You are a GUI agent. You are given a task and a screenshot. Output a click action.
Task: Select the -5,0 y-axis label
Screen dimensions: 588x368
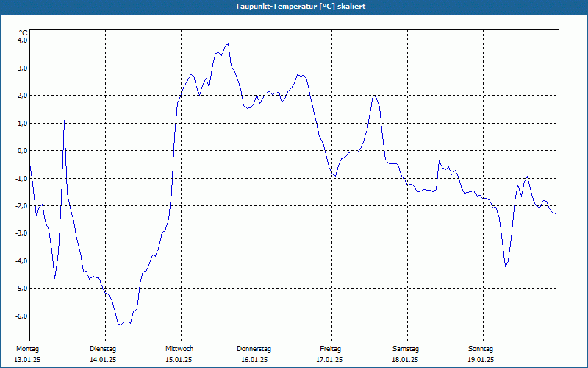coord(21,289)
